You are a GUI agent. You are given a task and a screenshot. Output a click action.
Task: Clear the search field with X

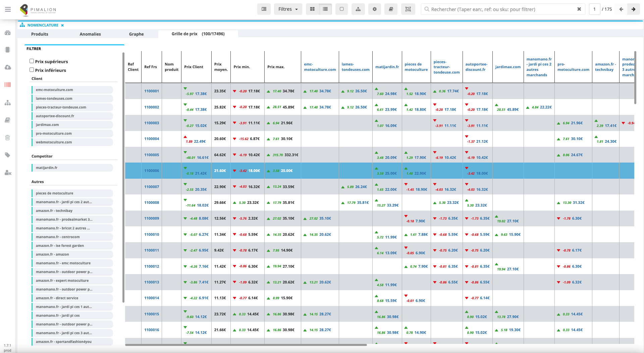(x=579, y=9)
